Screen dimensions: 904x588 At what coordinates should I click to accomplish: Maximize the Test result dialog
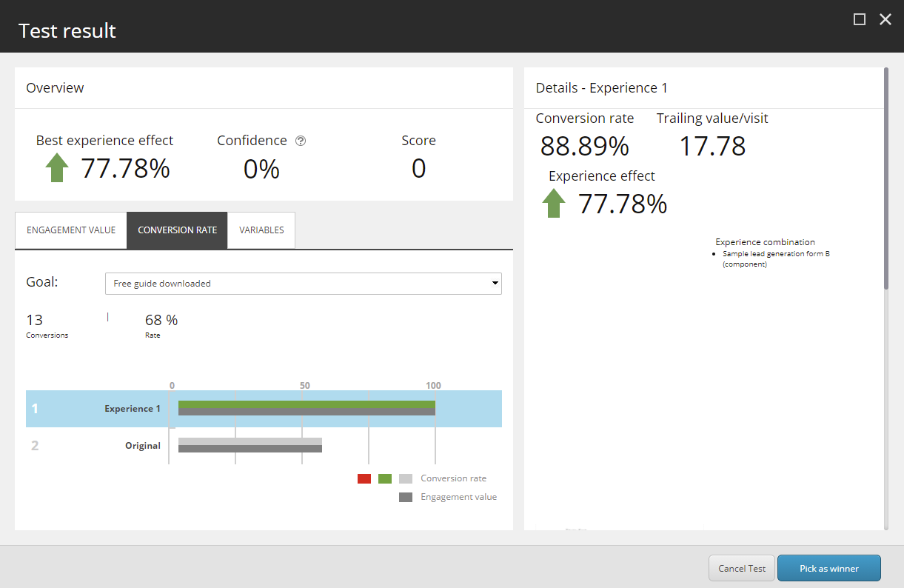point(860,19)
